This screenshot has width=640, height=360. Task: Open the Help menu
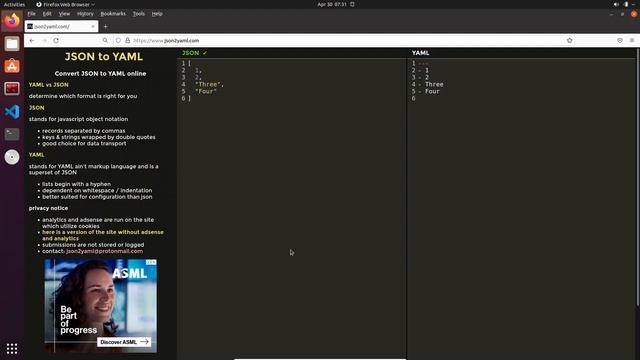point(157,14)
